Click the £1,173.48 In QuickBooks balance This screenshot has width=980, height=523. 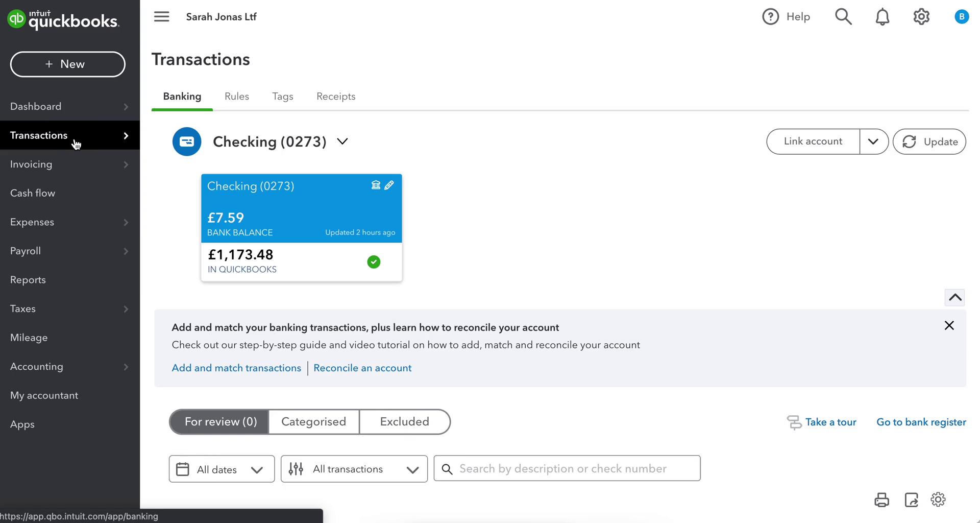pos(241,254)
